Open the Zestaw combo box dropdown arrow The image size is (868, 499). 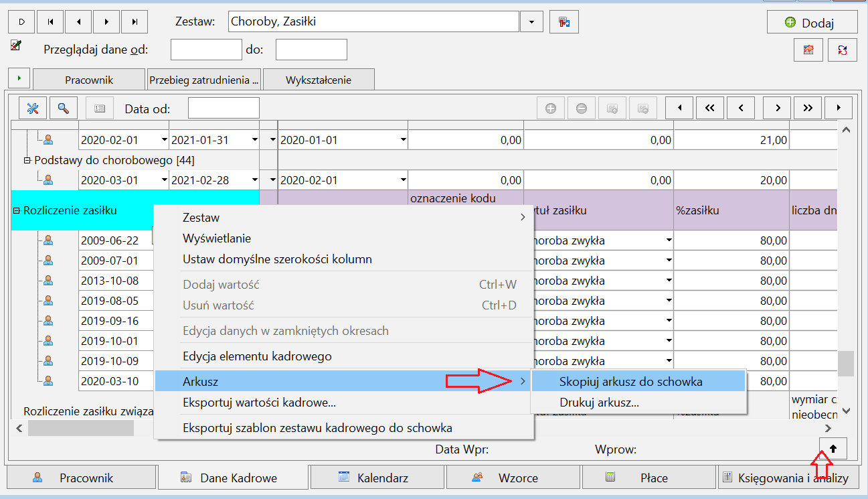click(x=531, y=21)
